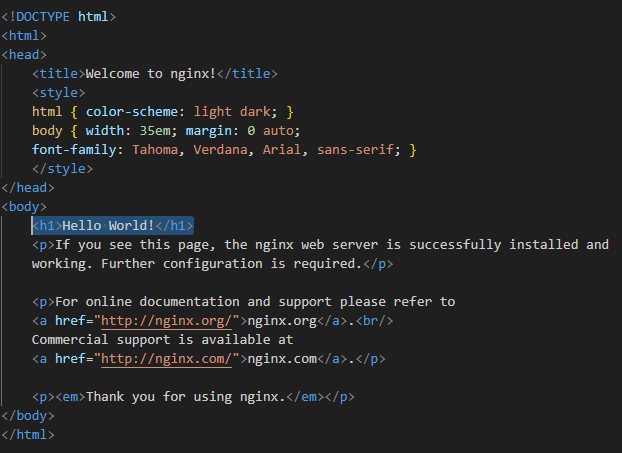The width and height of the screenshot is (622, 453).
Task: Click the word successfully in the paragraph
Action: [x=455, y=245]
